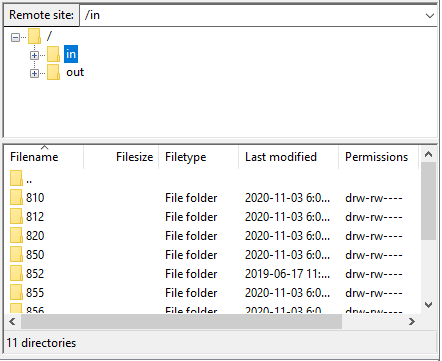Click the 852 folder icon
Viewport: 442px width, 361px height.
[x=16, y=273]
